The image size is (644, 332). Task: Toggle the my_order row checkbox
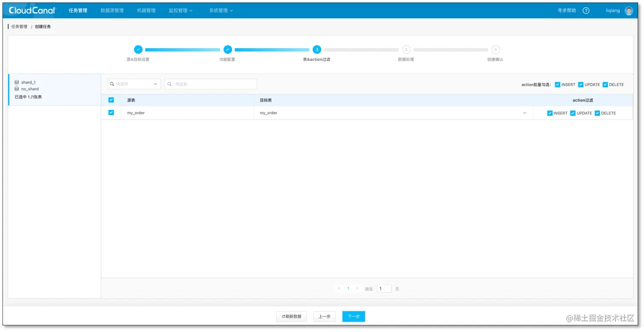[111, 113]
